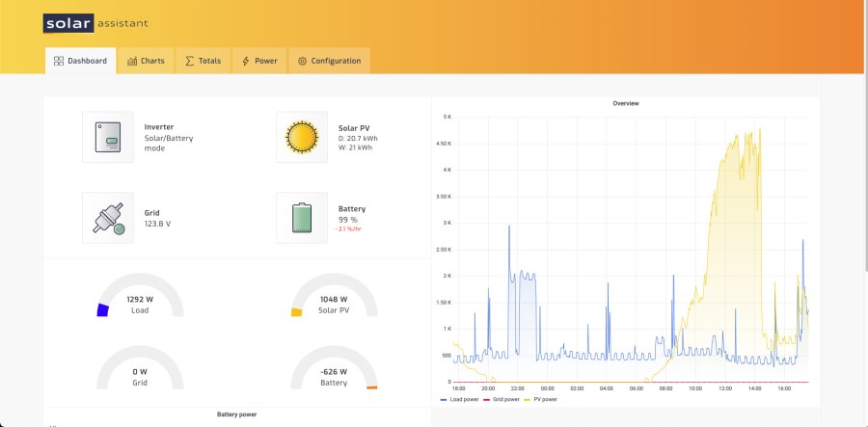
Task: Click the 99 % battery level
Action: 348,220
